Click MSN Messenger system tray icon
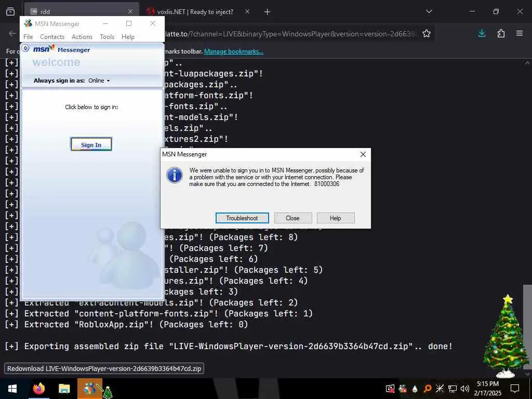 403,389
